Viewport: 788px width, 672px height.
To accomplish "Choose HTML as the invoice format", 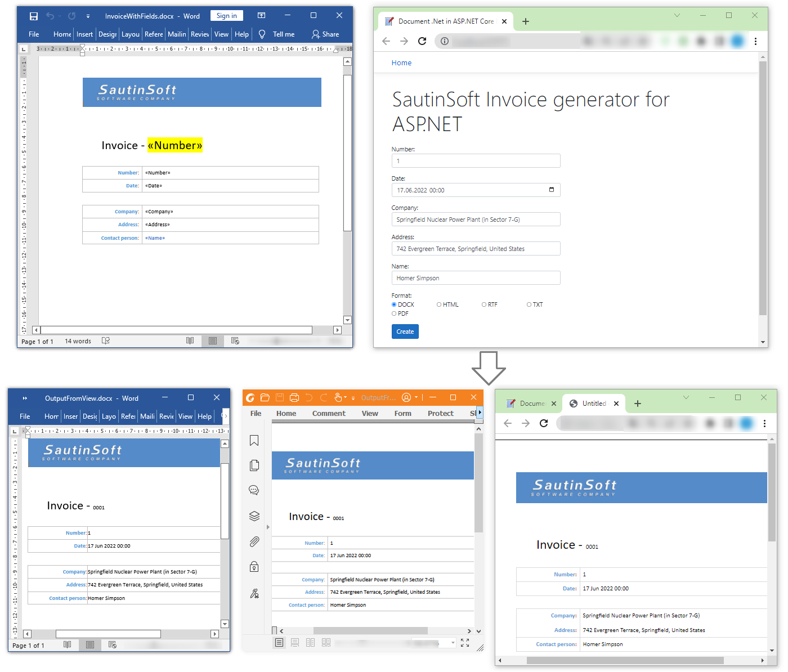I will click(x=440, y=304).
